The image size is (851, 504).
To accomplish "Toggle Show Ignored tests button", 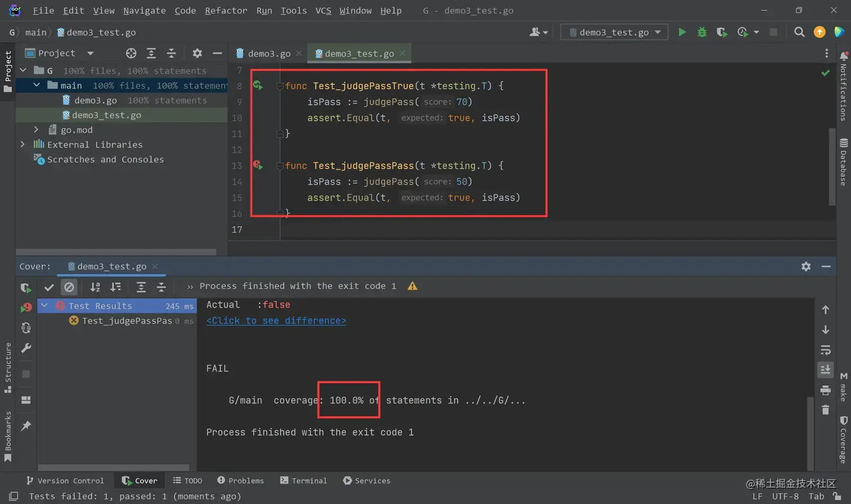I will coord(69,287).
